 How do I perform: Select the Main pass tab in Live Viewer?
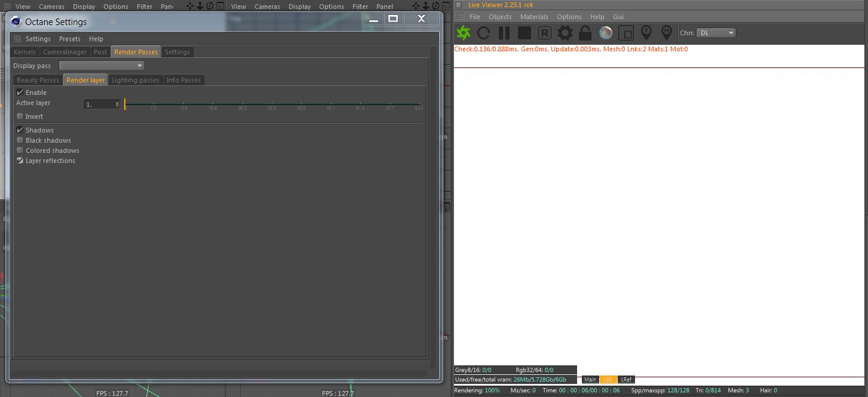590,380
